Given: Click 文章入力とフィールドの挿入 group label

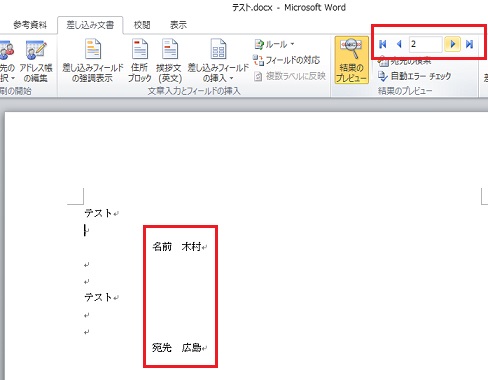Looking at the screenshot, I should [x=194, y=91].
